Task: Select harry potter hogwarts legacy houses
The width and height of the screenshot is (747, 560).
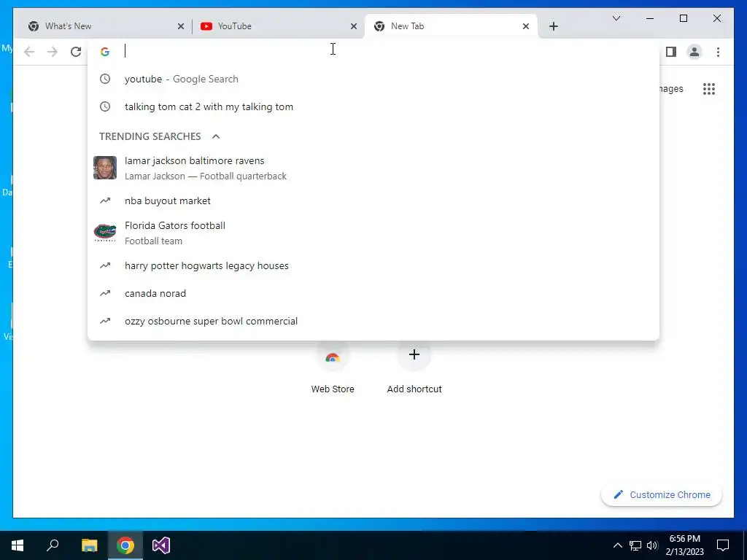Action: 373,265
